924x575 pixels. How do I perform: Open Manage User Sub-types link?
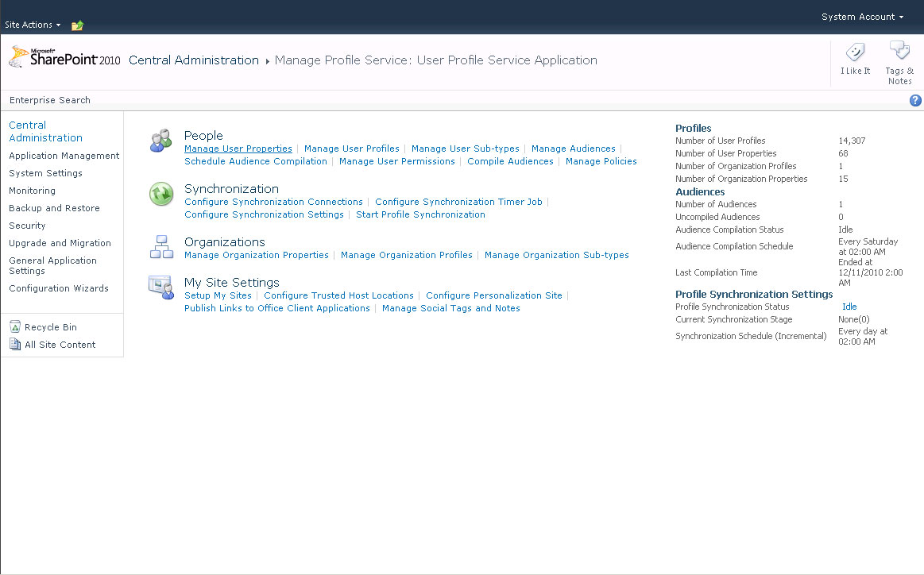point(466,149)
